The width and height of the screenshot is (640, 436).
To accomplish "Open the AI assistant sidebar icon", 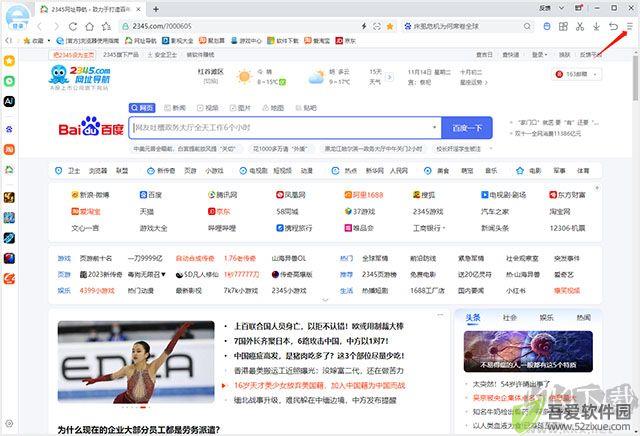I will click(x=9, y=101).
